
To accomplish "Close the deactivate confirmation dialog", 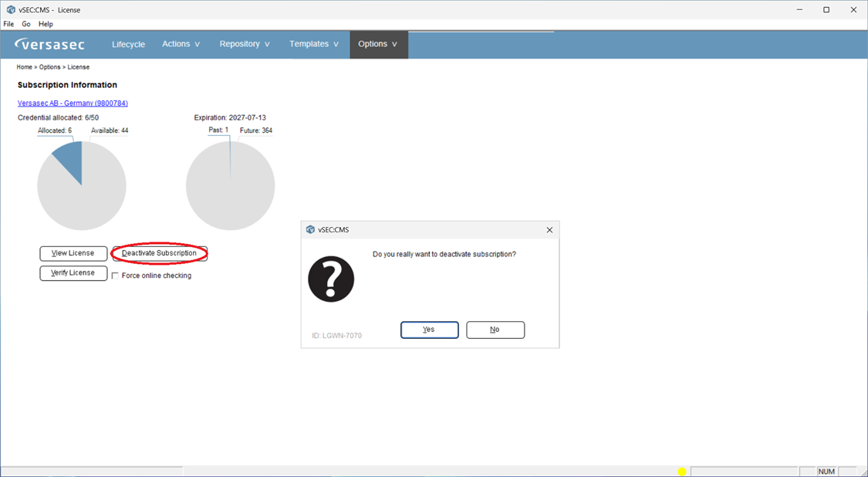I will coord(549,230).
